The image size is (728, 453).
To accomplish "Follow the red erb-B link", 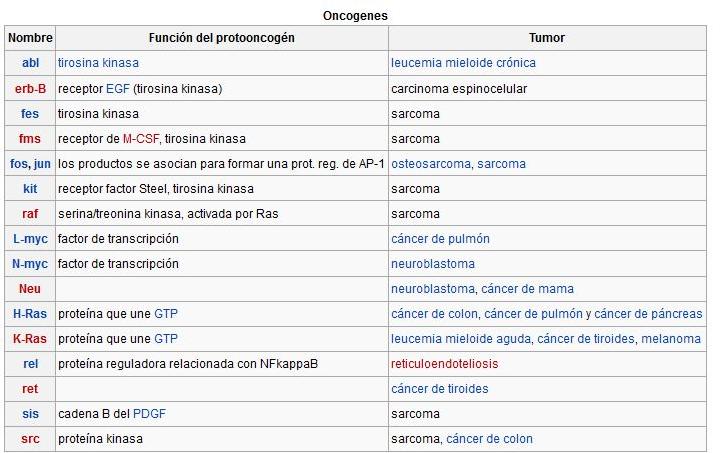I will click(x=30, y=89).
